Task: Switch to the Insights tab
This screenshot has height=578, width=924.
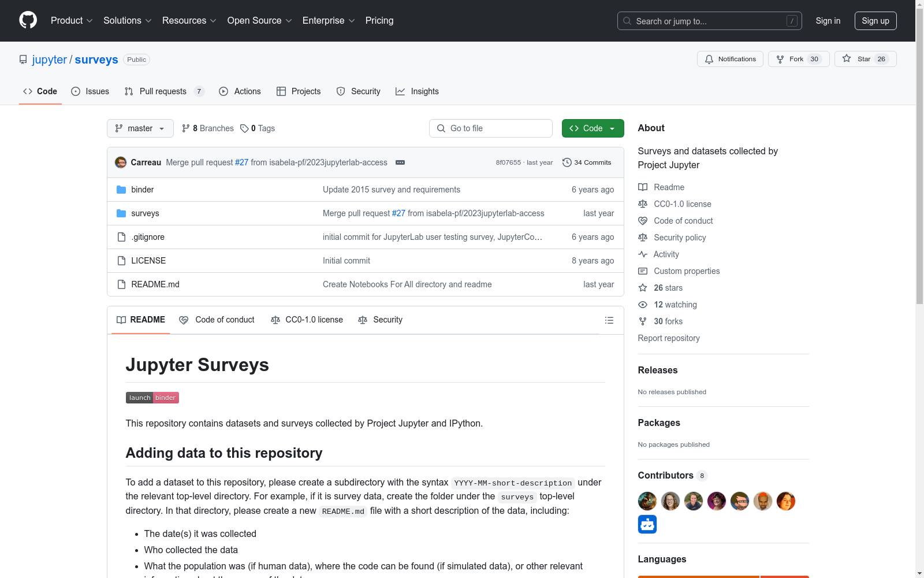Action: (x=417, y=91)
